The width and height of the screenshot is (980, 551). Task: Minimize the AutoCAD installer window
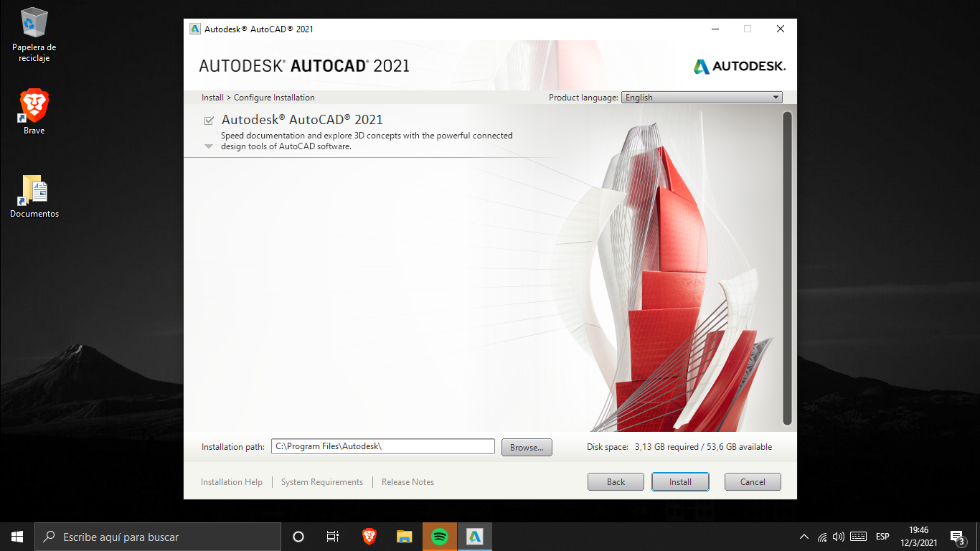(715, 29)
